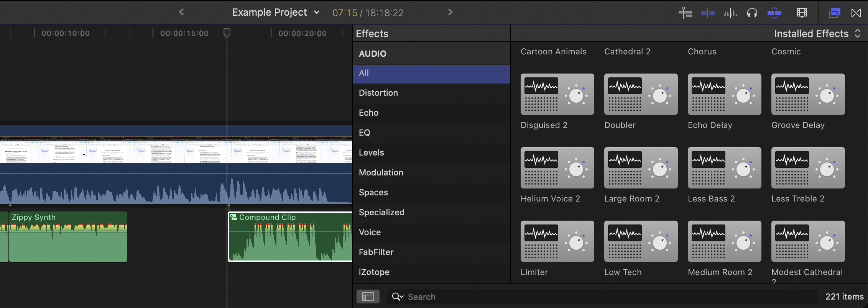
Task: Open the search filter magnifier dropdown
Action: (398, 297)
